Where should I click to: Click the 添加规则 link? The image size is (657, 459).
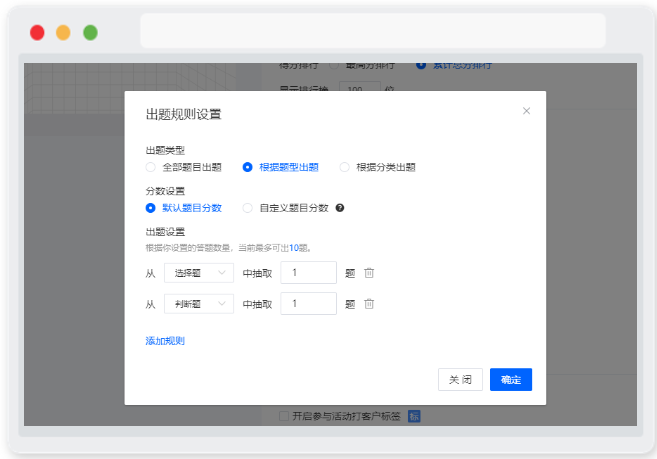[165, 341]
